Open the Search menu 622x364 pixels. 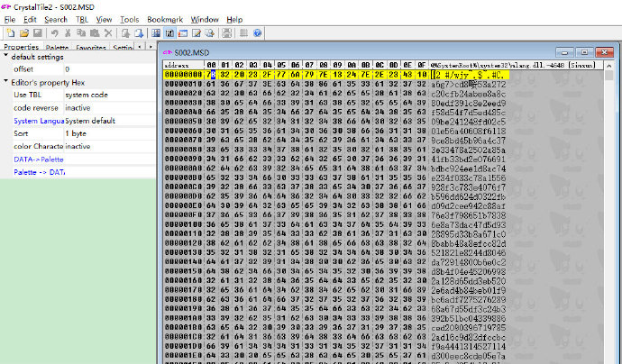56,20
